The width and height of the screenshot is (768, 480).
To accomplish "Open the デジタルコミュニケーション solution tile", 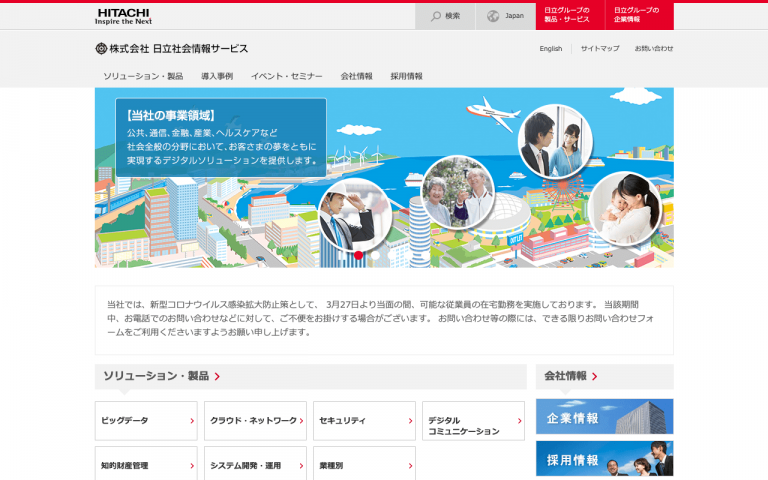I will coord(473,421).
